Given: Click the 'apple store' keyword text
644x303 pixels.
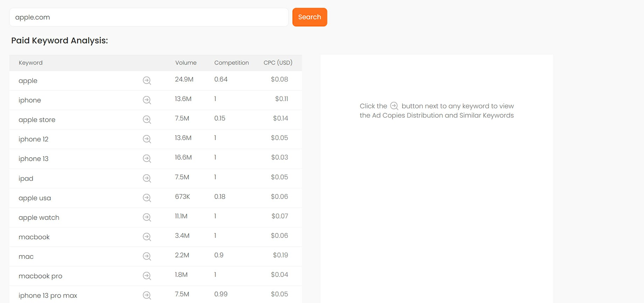Looking at the screenshot, I should click(37, 120).
